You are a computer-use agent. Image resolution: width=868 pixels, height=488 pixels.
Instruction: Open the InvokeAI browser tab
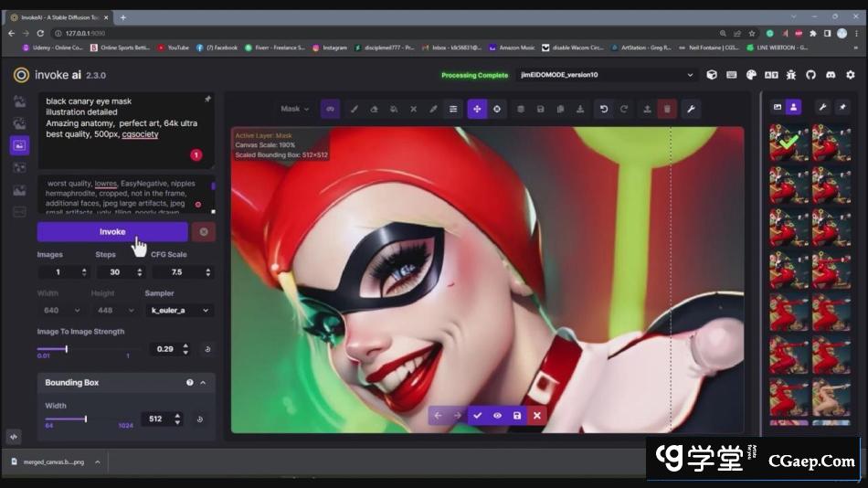coord(60,17)
